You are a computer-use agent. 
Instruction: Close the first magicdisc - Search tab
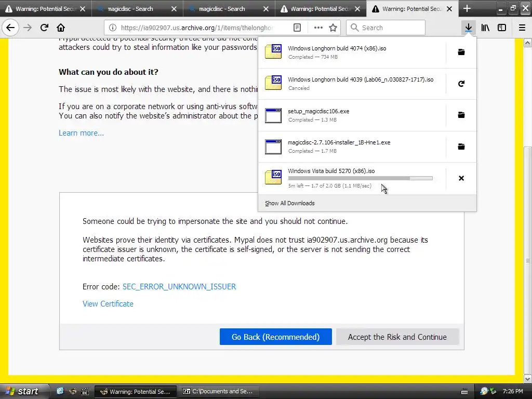(x=174, y=9)
